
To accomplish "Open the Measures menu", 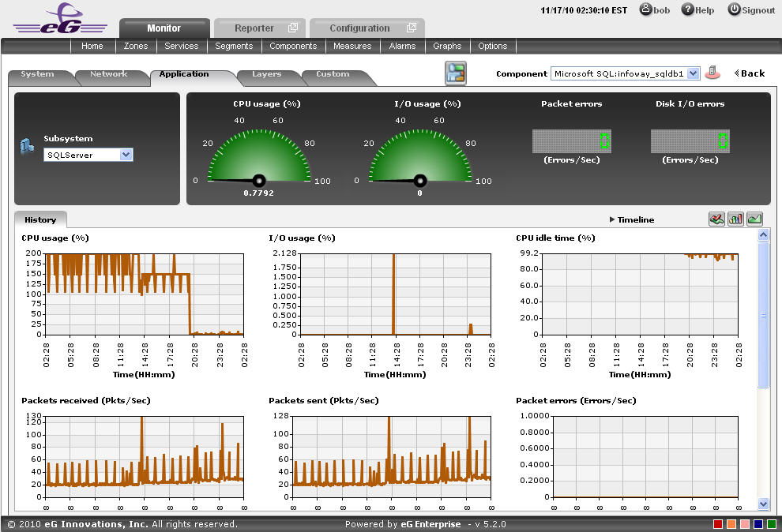I will (x=352, y=46).
